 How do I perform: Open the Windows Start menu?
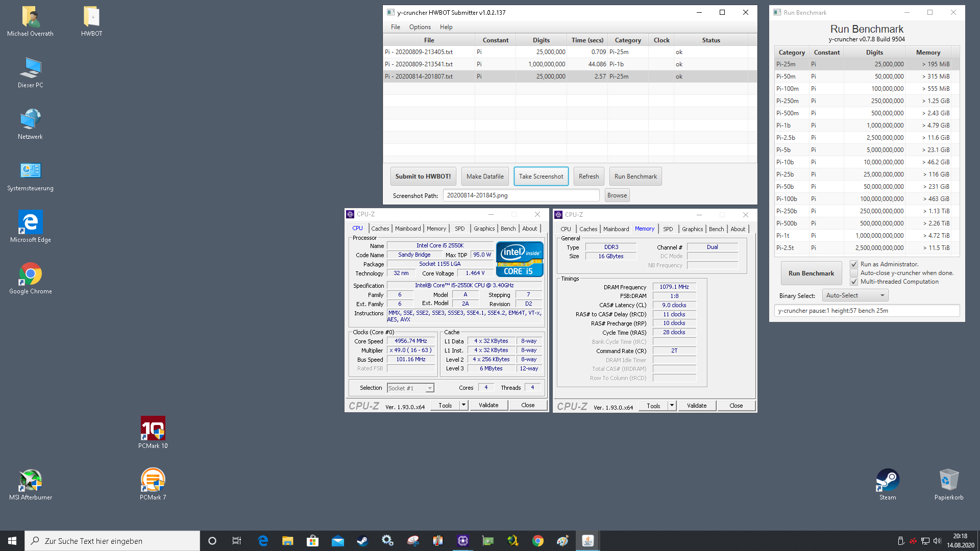coord(12,541)
